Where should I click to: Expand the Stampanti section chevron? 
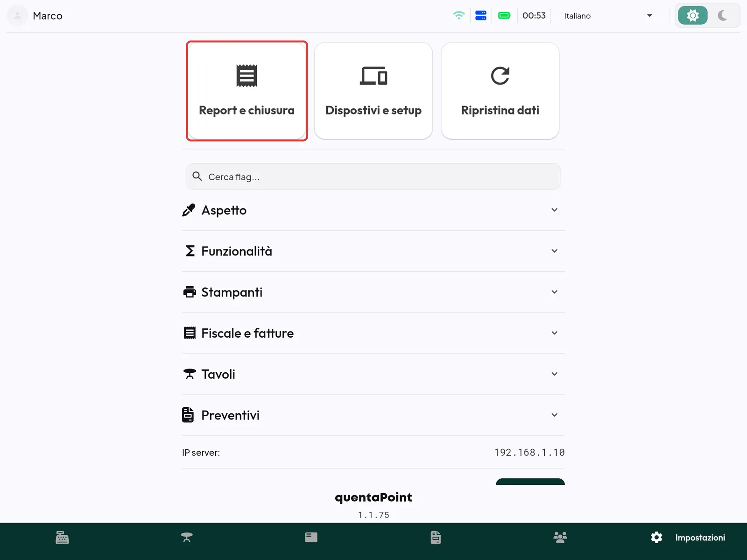pyautogui.click(x=554, y=292)
